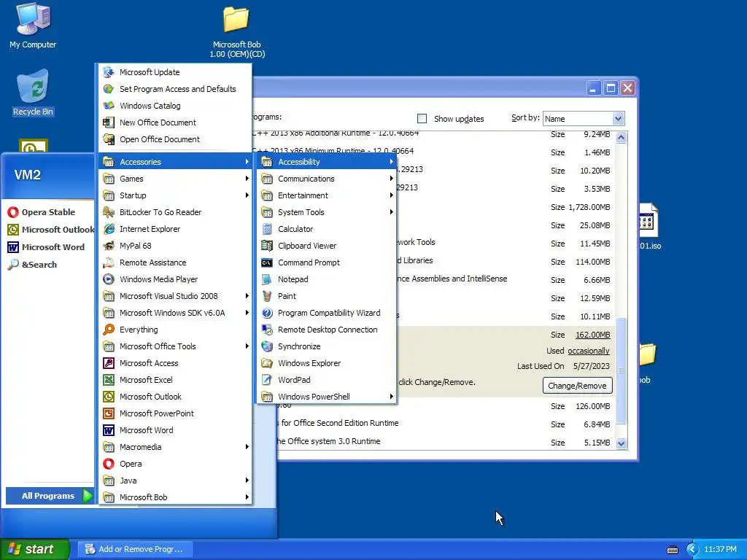
Task: Select Microsoft Bob 1.00 (OEM)(CD) folder
Action: tap(237, 32)
